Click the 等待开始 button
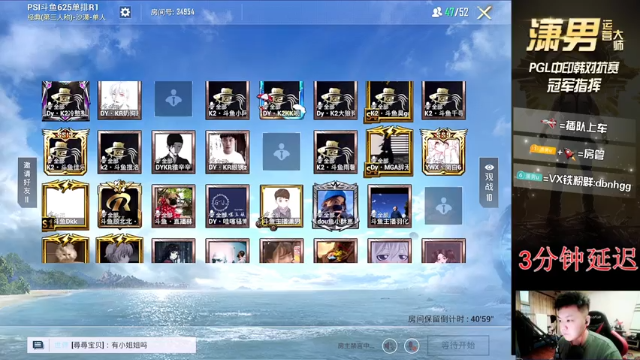The height and width of the screenshot is (360, 640). [x=458, y=345]
